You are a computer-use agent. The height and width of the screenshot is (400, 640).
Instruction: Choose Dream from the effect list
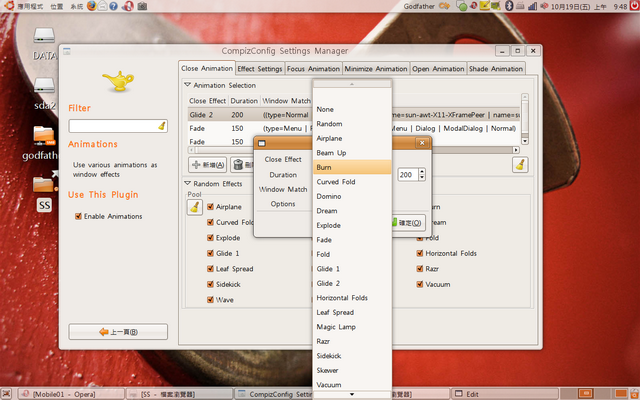[x=352, y=211]
